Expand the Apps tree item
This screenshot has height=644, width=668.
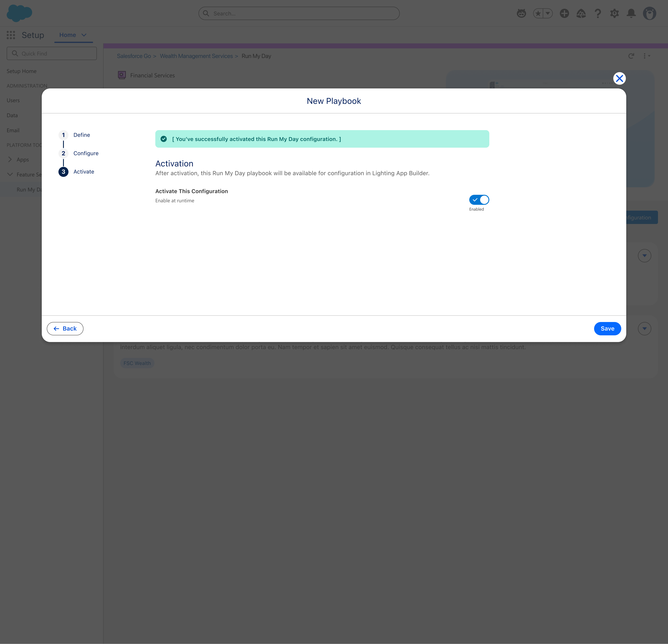coord(10,159)
